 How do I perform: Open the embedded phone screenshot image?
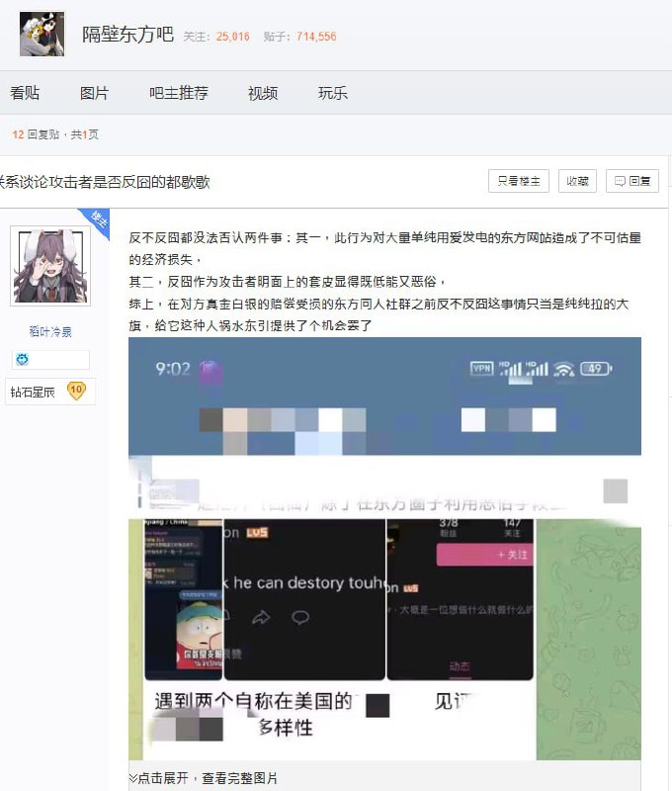(384, 549)
